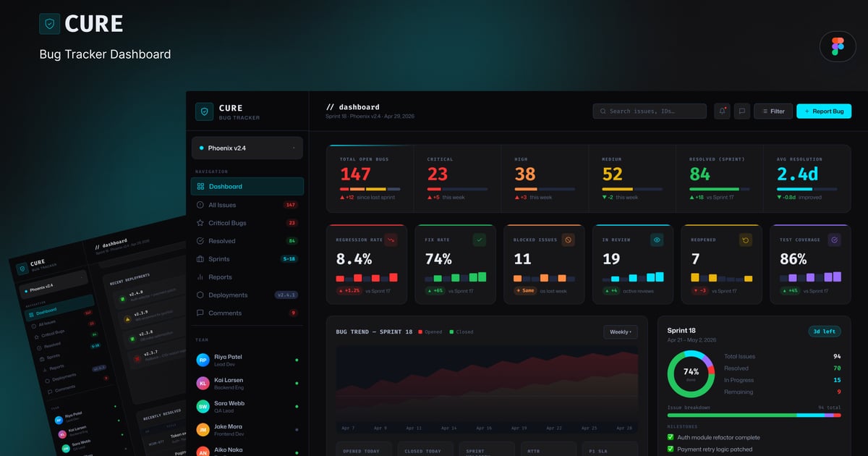The width and height of the screenshot is (868, 456).
Task: Click the CURE shield logo in front dashboard sidebar
Action: pos(205,111)
